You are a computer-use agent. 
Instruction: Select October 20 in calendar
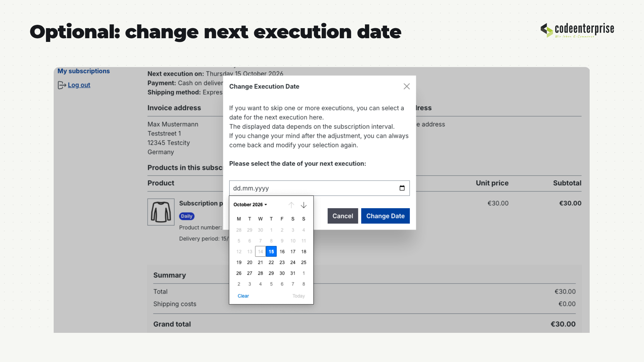tap(250, 262)
